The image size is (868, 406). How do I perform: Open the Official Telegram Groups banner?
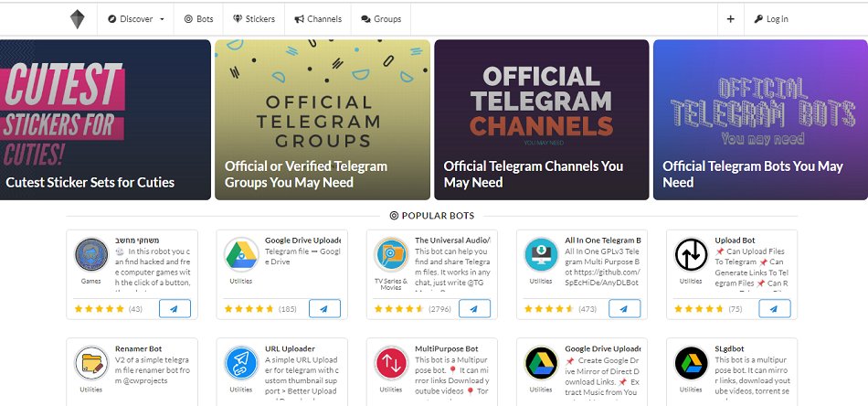tap(323, 120)
